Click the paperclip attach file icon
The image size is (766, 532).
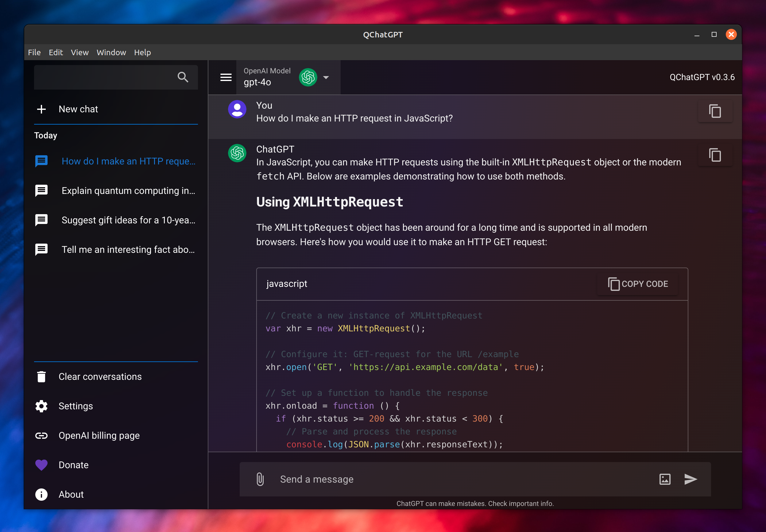tap(260, 479)
